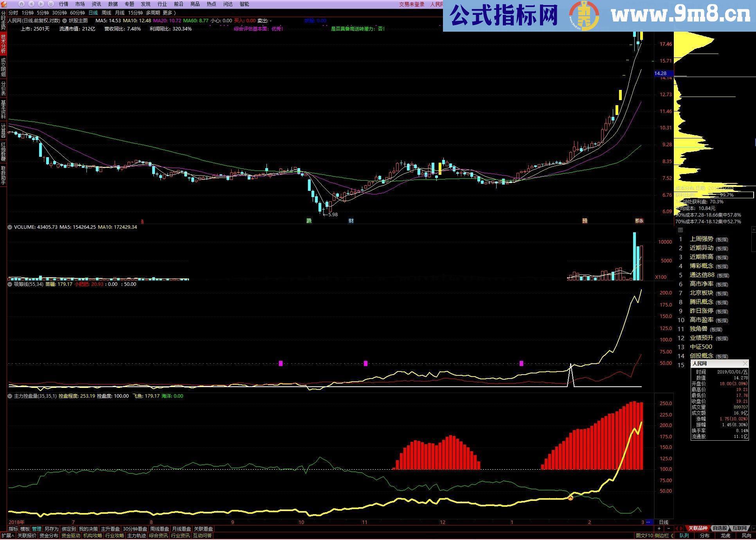The image size is (756, 540).
Task: Select the 日线 period tab
Action: pyautogui.click(x=93, y=13)
